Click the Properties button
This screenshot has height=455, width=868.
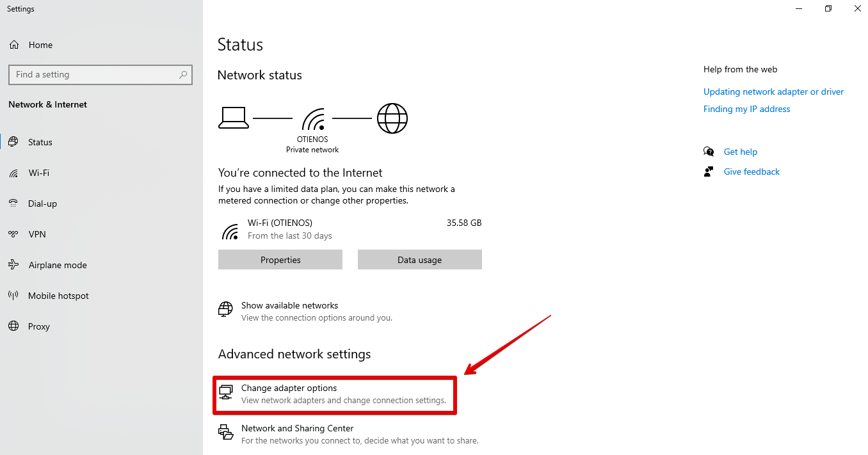(280, 260)
